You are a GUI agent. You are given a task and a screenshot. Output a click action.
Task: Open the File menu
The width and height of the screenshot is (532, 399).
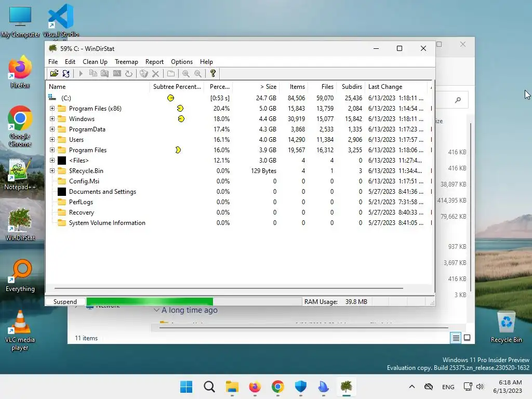[x=53, y=62]
